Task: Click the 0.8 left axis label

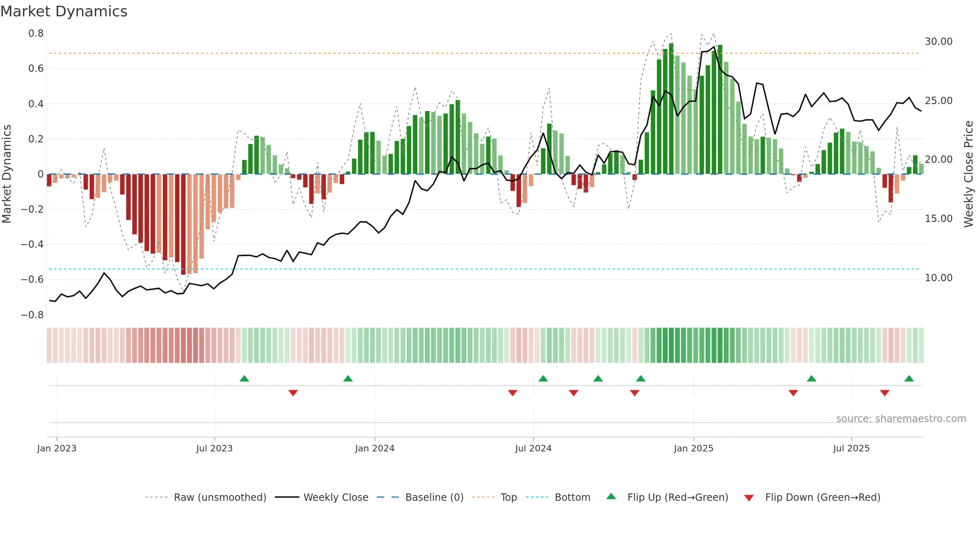Action: [x=36, y=33]
